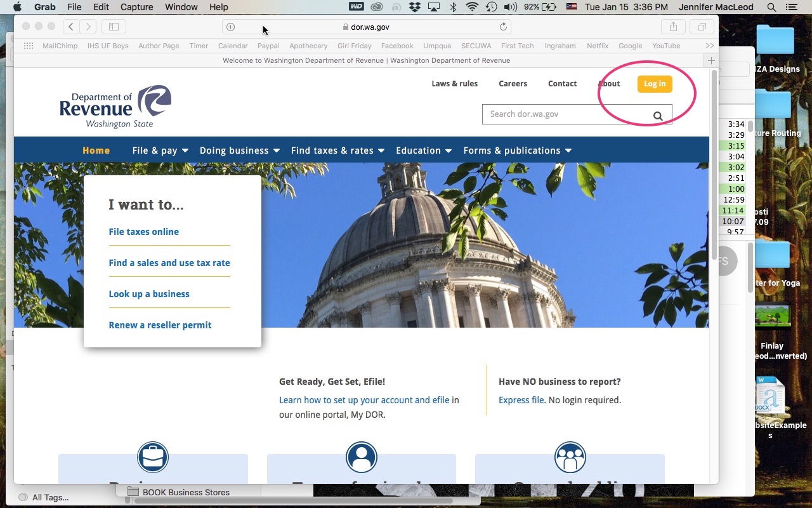Open the Safari Share button
Viewport: 812px width, 508px height.
[x=673, y=27]
